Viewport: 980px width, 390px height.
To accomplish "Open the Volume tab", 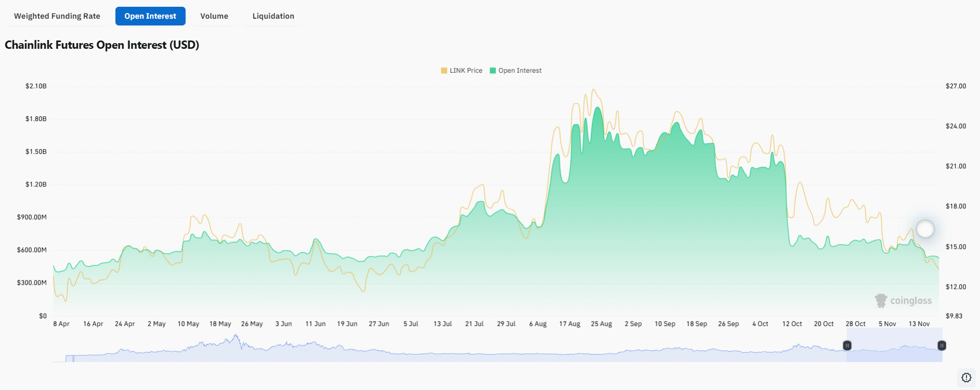I will 214,16.
